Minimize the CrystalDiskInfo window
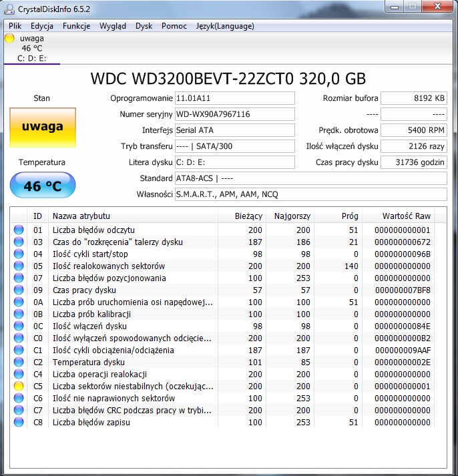The width and height of the screenshot is (458, 476). pos(395,7)
